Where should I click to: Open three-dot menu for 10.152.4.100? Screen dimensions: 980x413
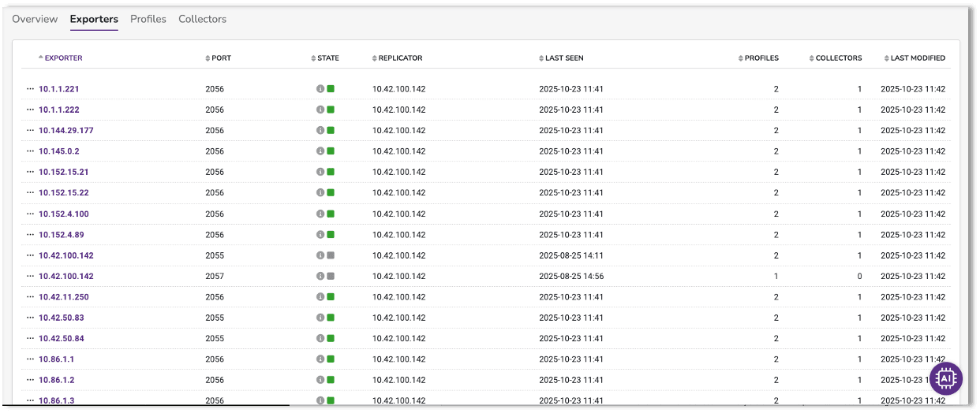30,214
